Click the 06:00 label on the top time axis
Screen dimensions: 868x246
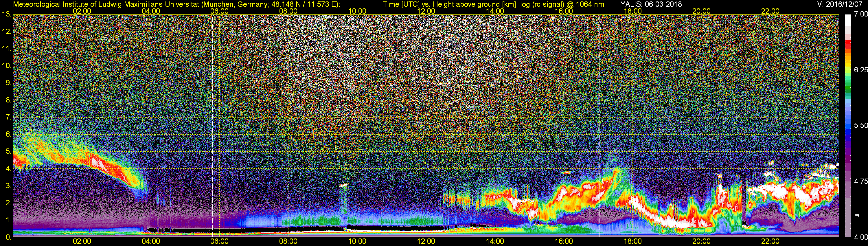pyautogui.click(x=219, y=11)
